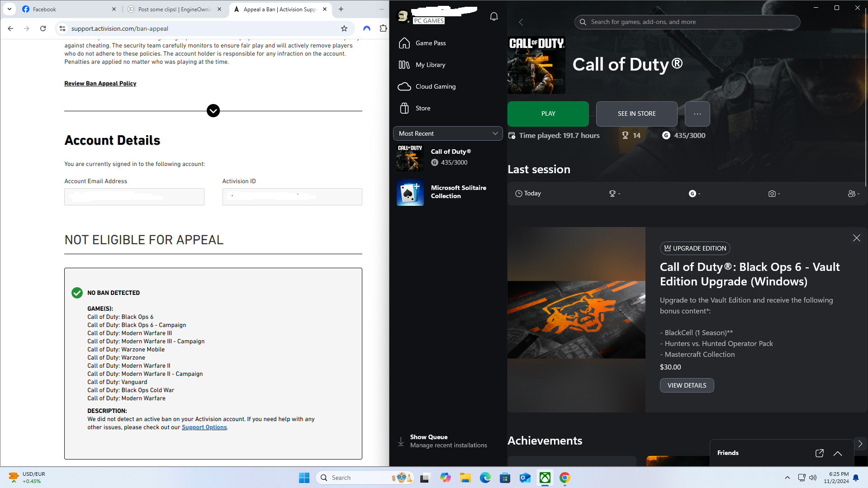This screenshot has height=488, width=868.
Task: Open Outlook from taskbar
Action: point(525,478)
